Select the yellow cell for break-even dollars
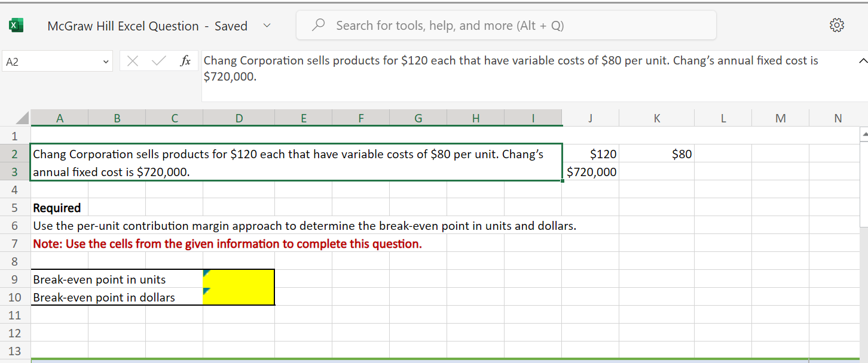The image size is (868, 363). click(239, 297)
